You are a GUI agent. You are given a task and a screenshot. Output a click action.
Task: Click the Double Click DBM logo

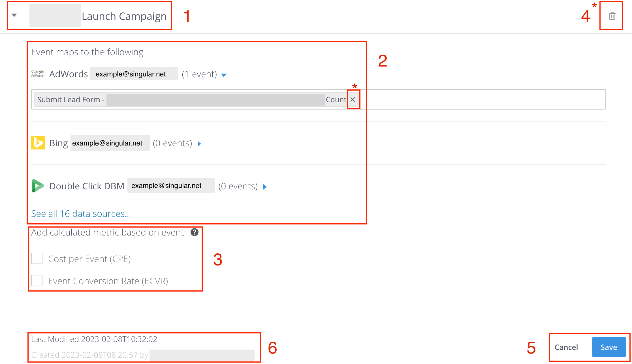38,186
